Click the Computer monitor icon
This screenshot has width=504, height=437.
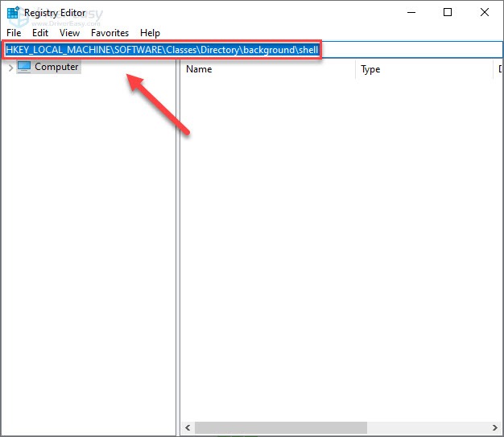[x=24, y=67]
